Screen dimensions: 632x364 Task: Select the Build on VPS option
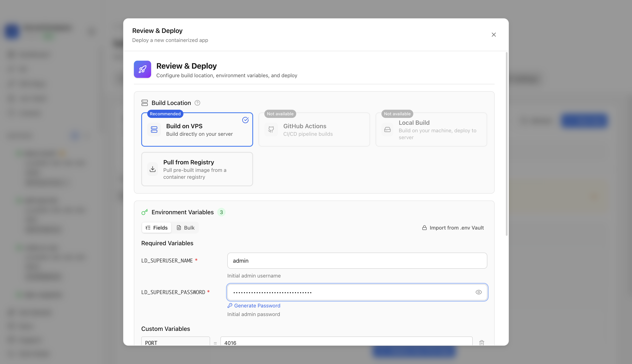click(197, 130)
